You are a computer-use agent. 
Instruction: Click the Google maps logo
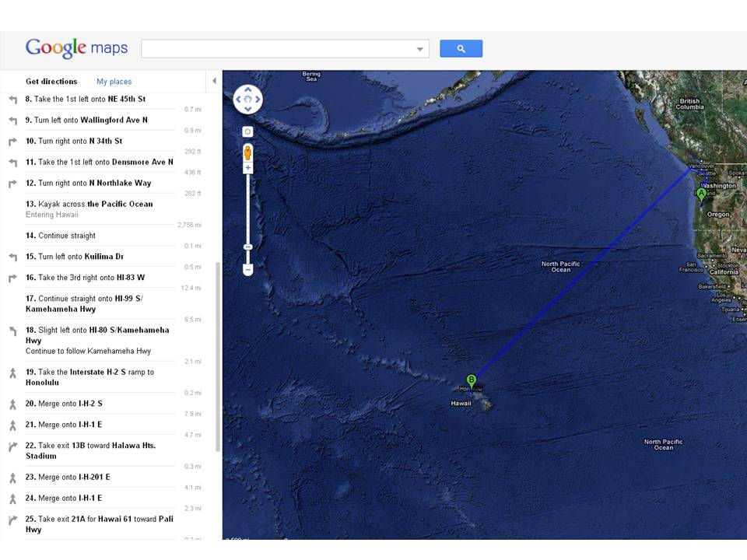[76, 48]
